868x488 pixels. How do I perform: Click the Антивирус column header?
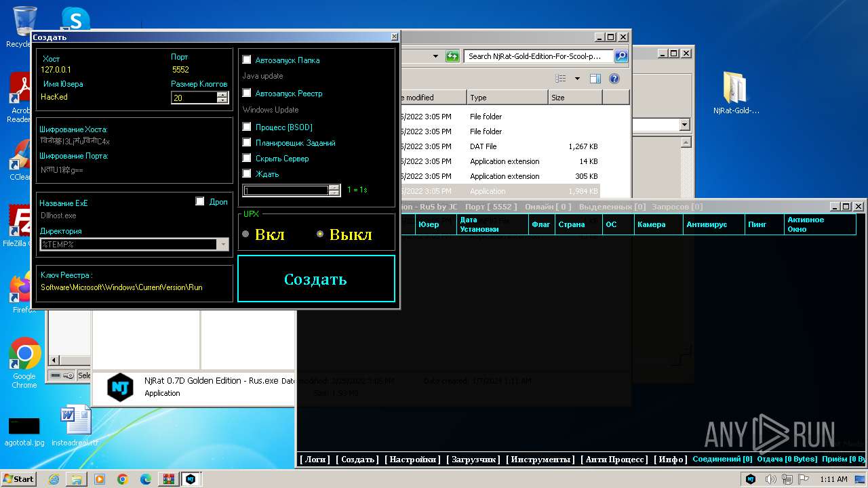713,224
